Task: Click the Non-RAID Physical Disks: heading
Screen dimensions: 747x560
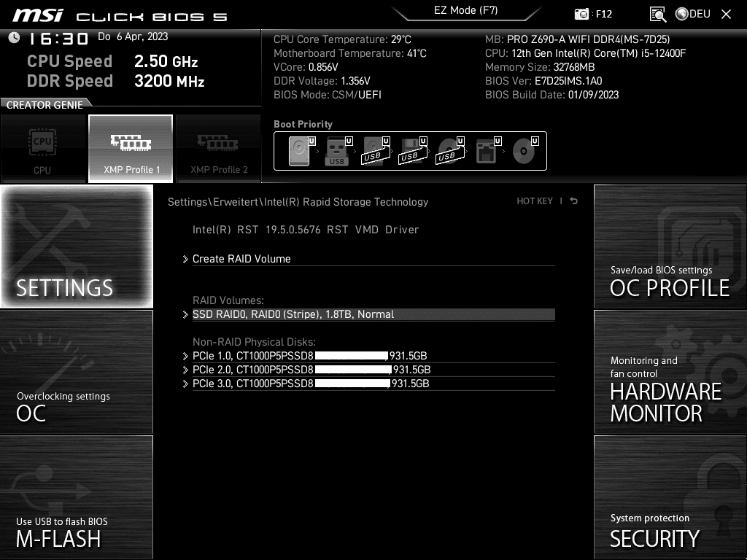Action: [254, 342]
